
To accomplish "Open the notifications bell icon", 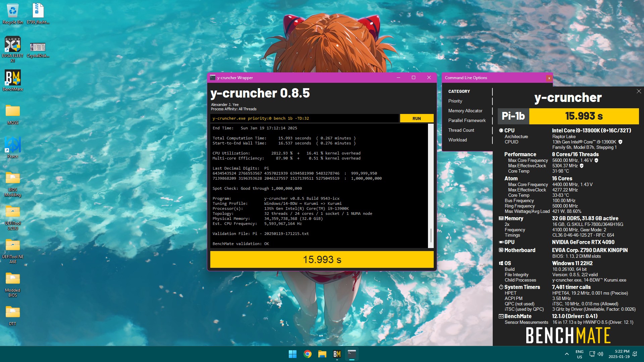I will click(635, 354).
